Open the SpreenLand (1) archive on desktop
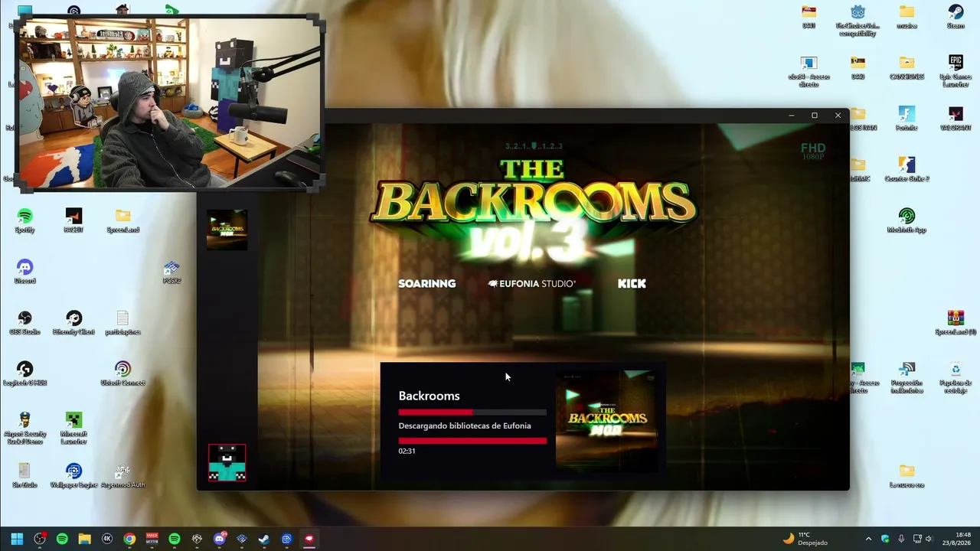Screen dimensions: 980x551 click(955, 322)
